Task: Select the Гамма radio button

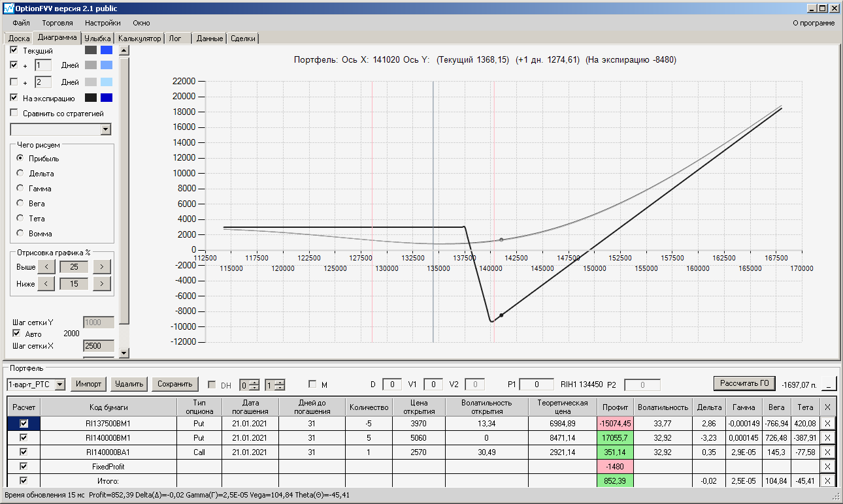Action: pos(20,189)
